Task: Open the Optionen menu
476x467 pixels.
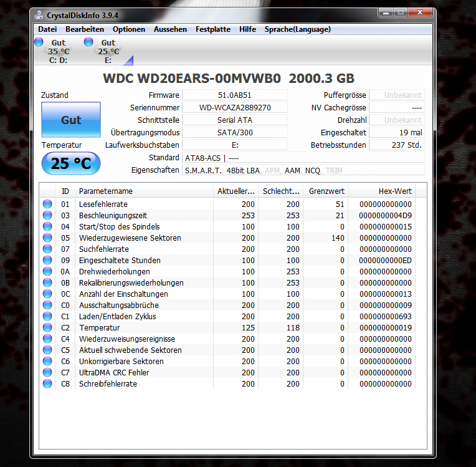Action: (x=129, y=29)
